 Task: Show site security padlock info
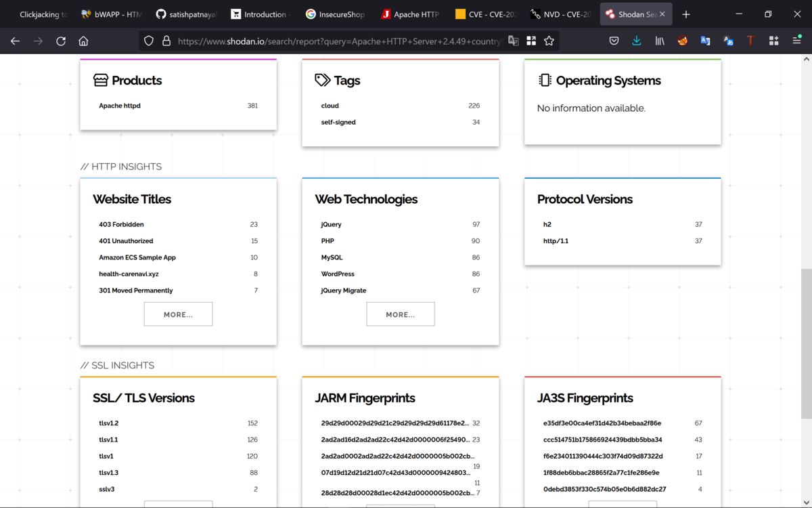point(166,41)
